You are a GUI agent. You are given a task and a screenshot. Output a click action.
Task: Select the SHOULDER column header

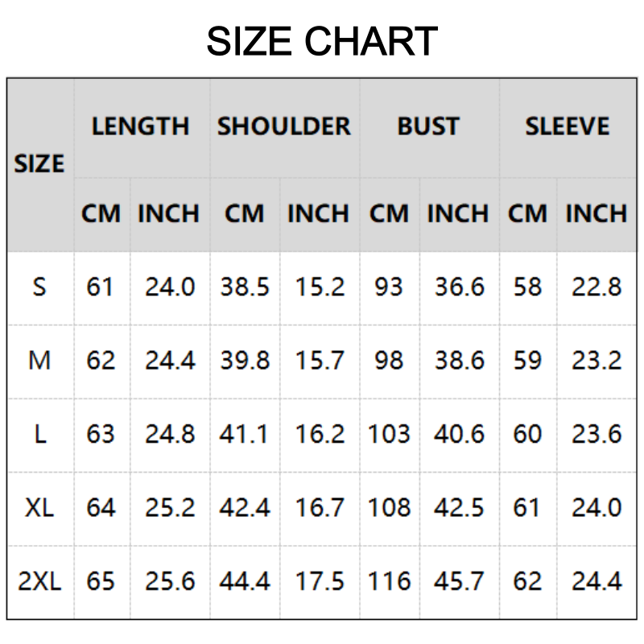pos(284,126)
